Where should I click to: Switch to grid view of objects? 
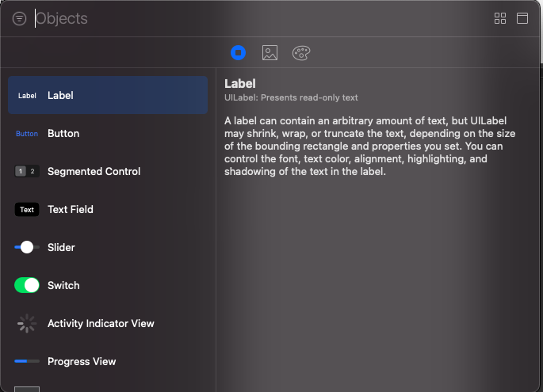tap(500, 18)
